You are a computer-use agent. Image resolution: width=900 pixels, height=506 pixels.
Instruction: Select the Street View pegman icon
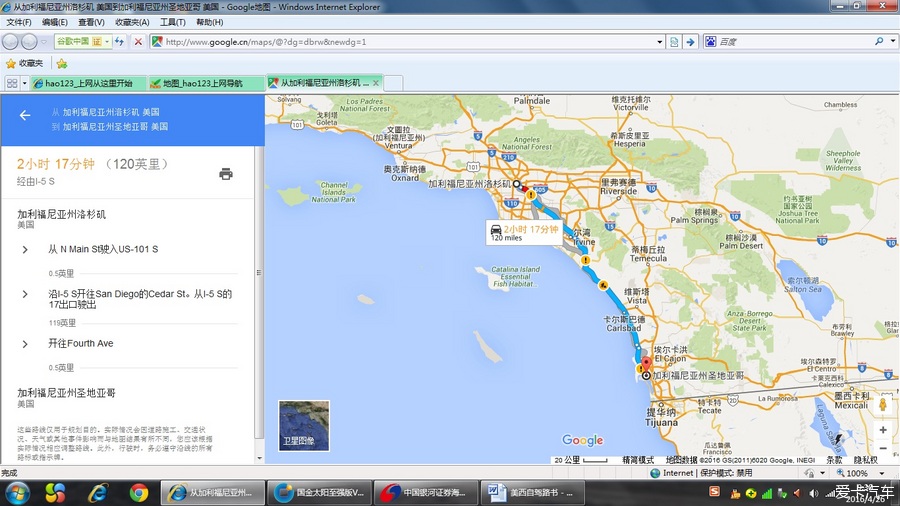point(883,404)
